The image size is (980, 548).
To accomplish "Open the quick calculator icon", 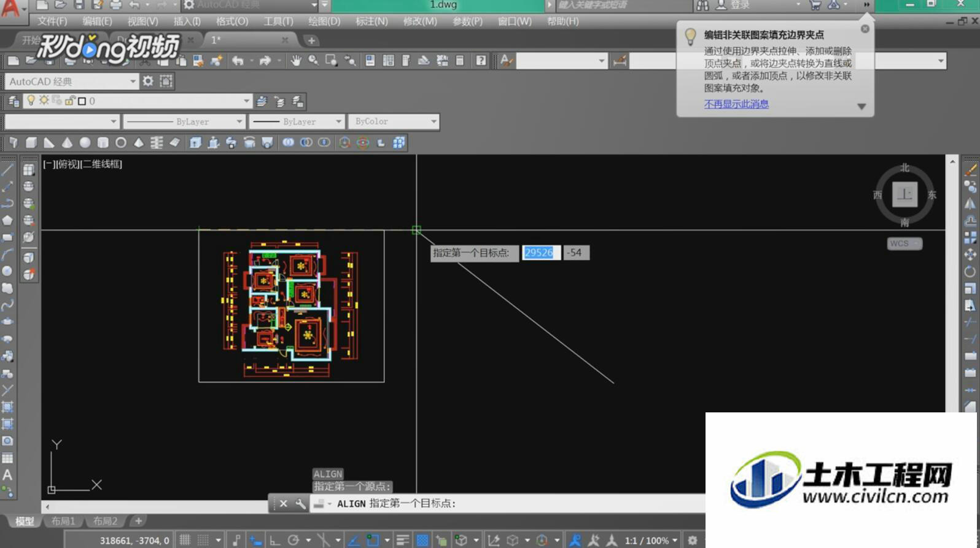I will tap(460, 60).
